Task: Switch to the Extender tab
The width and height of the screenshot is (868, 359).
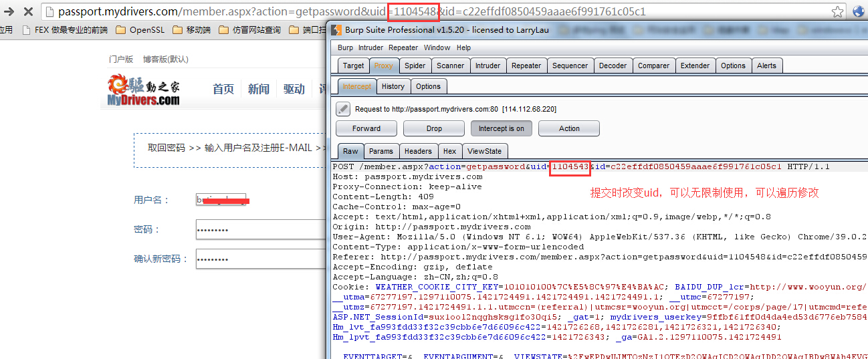Action: coord(695,66)
